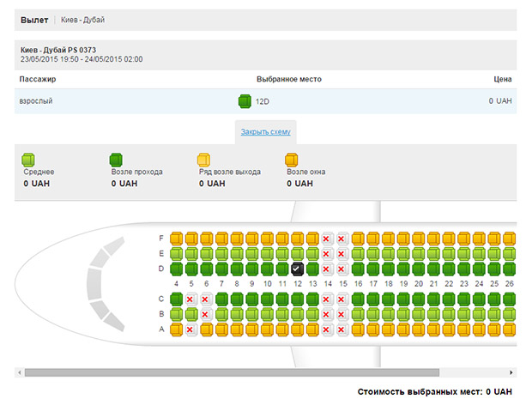The image size is (532, 411).
Task: Click the 12D seat icon in passenger row
Action: tap(245, 101)
